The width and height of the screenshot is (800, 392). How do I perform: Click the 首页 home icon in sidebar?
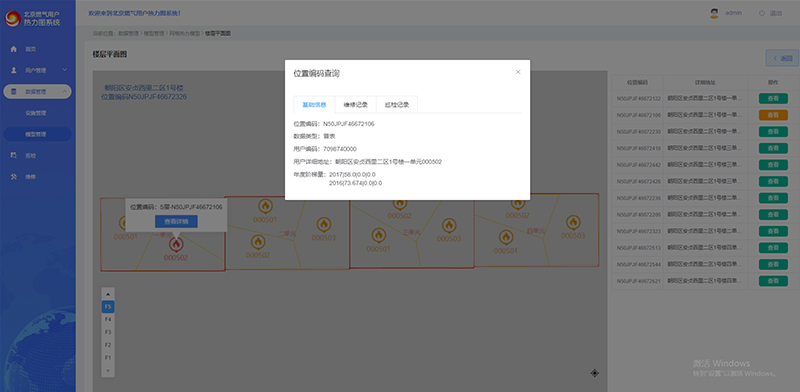click(x=14, y=49)
